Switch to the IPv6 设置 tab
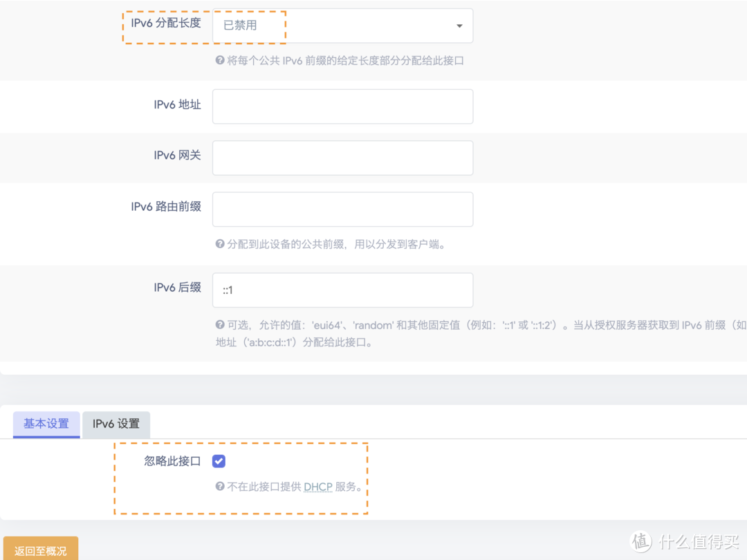Image resolution: width=747 pixels, height=560 pixels. click(x=116, y=424)
